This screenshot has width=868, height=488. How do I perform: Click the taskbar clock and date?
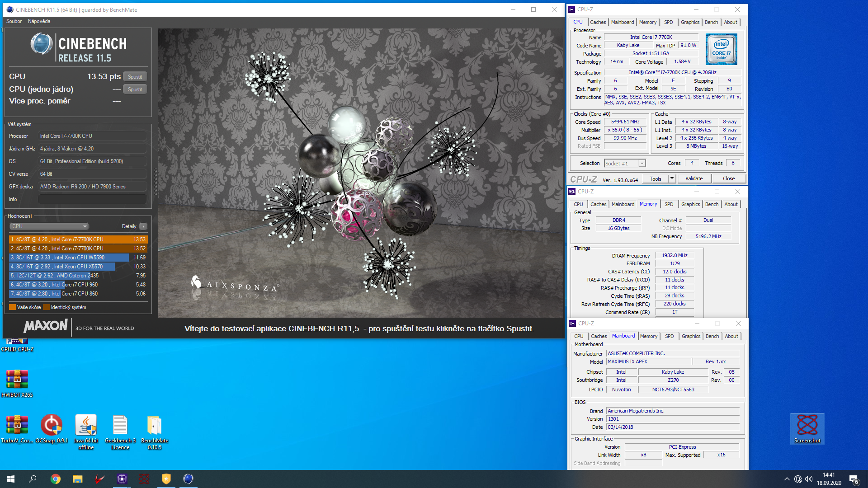click(x=829, y=479)
